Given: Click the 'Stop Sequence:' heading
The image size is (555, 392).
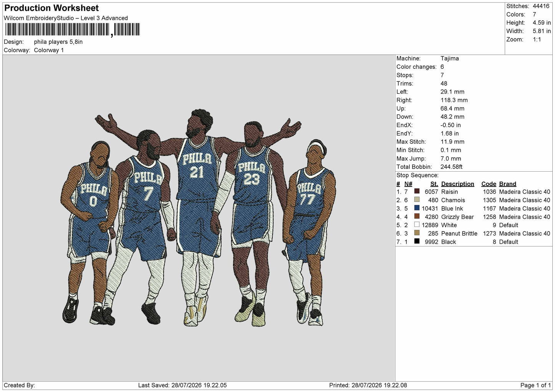Looking at the screenshot, I should (417, 175).
